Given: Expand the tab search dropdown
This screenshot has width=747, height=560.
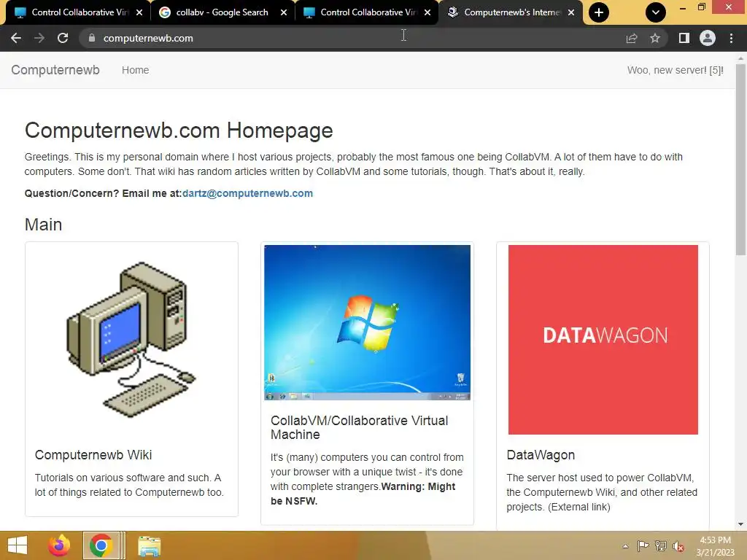Looking at the screenshot, I should point(656,12).
